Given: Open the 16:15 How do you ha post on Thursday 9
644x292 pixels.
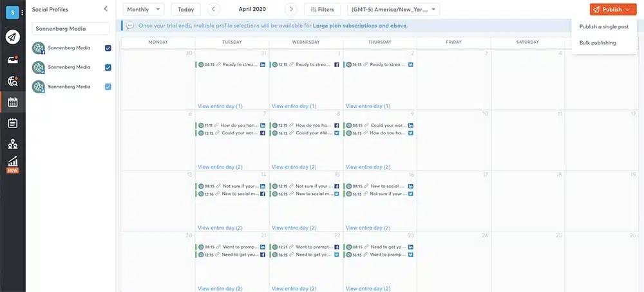Looking at the screenshot, I should (379, 133).
